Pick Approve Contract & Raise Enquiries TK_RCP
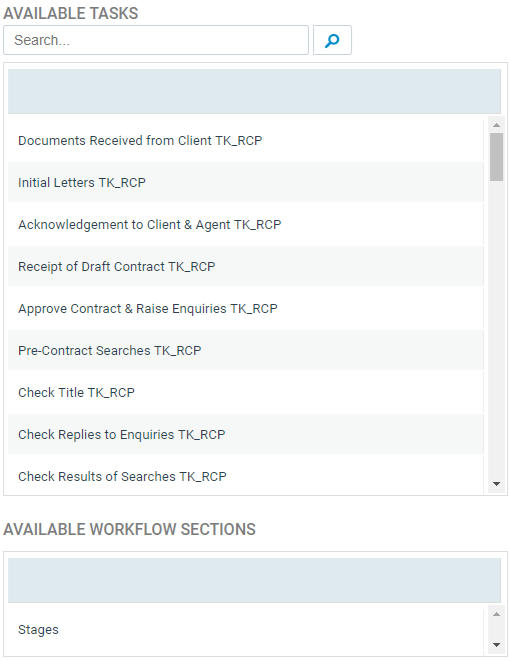This screenshot has height=661, width=510. pyautogui.click(x=246, y=309)
